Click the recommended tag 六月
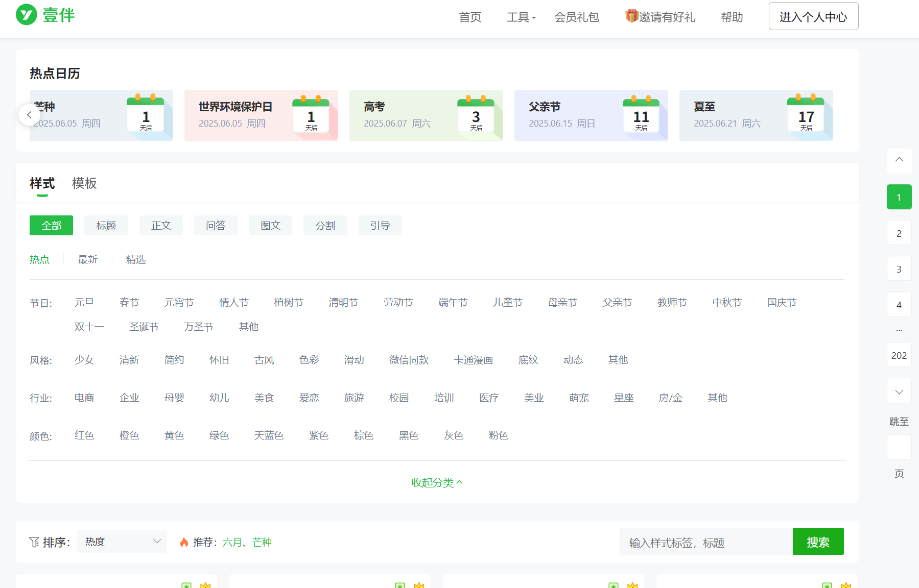The height and width of the screenshot is (588, 919). tap(232, 542)
